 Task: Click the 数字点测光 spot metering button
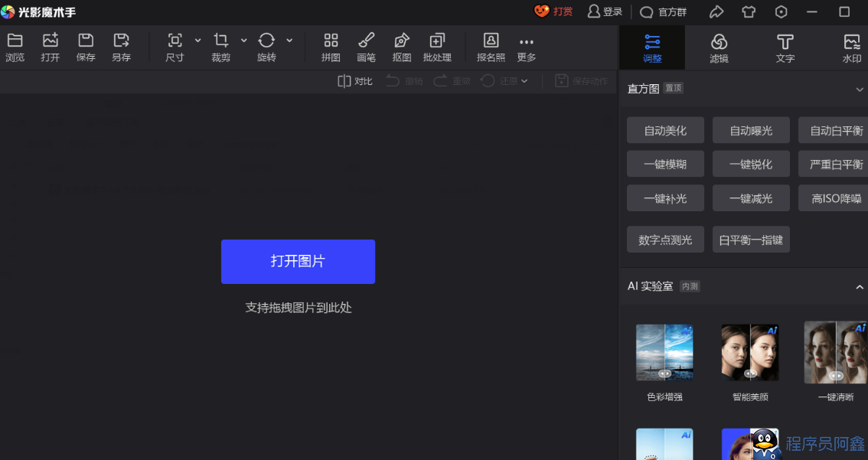(x=665, y=239)
